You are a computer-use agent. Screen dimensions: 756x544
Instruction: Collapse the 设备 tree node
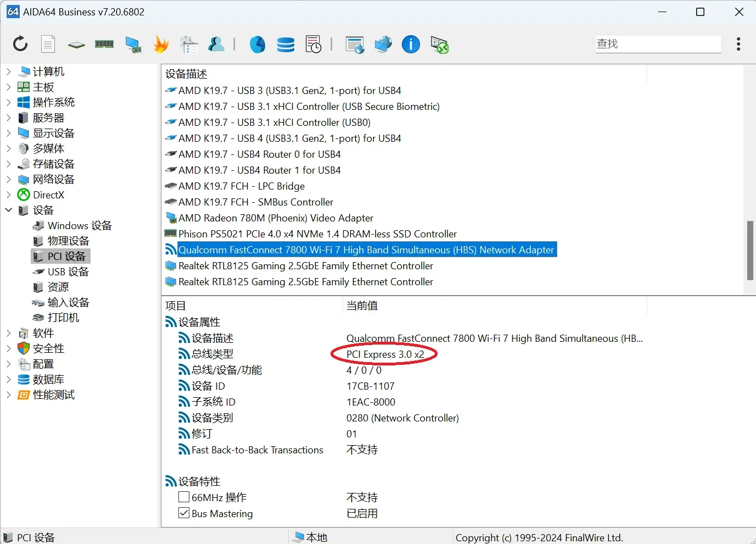[8, 210]
